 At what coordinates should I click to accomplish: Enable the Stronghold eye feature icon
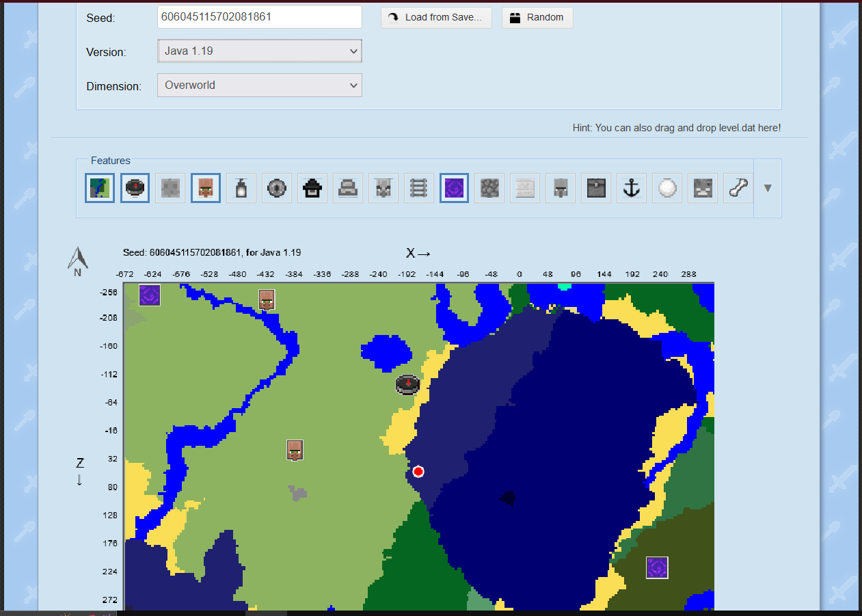point(277,188)
